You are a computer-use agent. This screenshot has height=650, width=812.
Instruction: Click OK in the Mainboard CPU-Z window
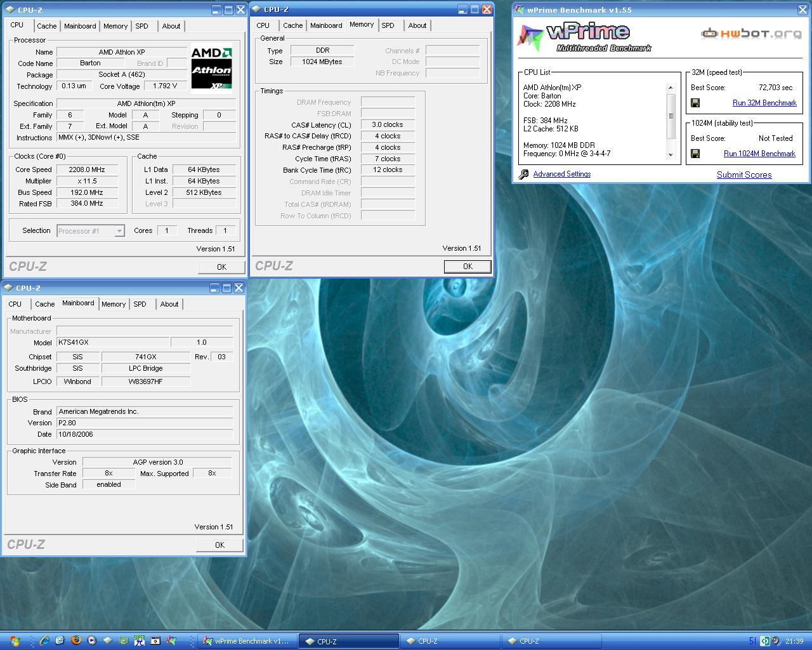(x=219, y=545)
